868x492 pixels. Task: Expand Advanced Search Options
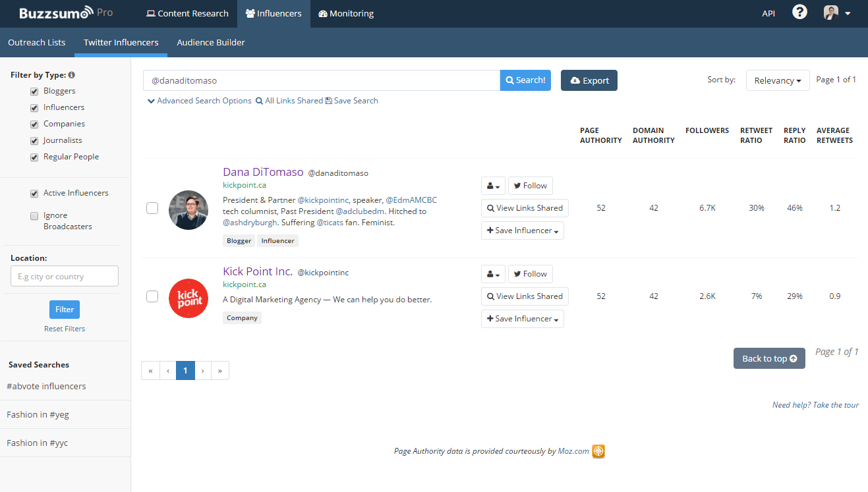(200, 101)
